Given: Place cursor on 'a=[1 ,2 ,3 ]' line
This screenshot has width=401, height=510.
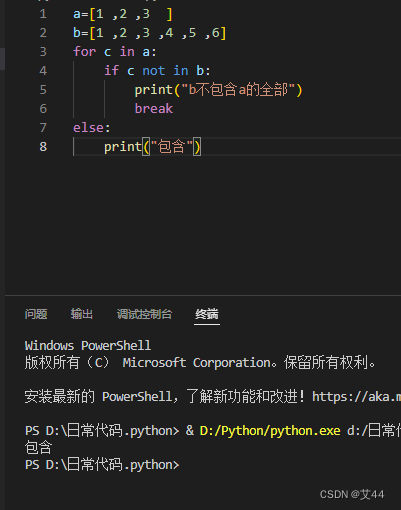Looking at the screenshot, I should tap(123, 14).
